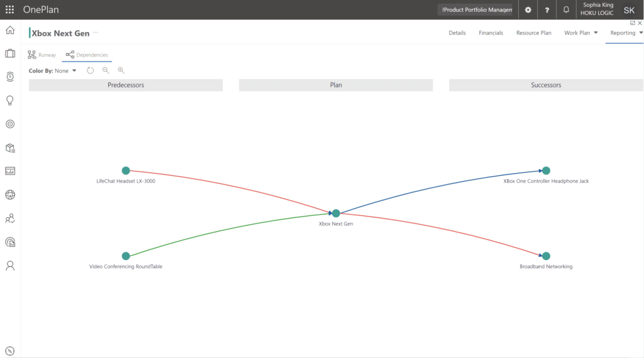The width and height of the screenshot is (644, 358).
Task: Click the LifeChat Headset LX-3000 label
Action: tap(126, 181)
